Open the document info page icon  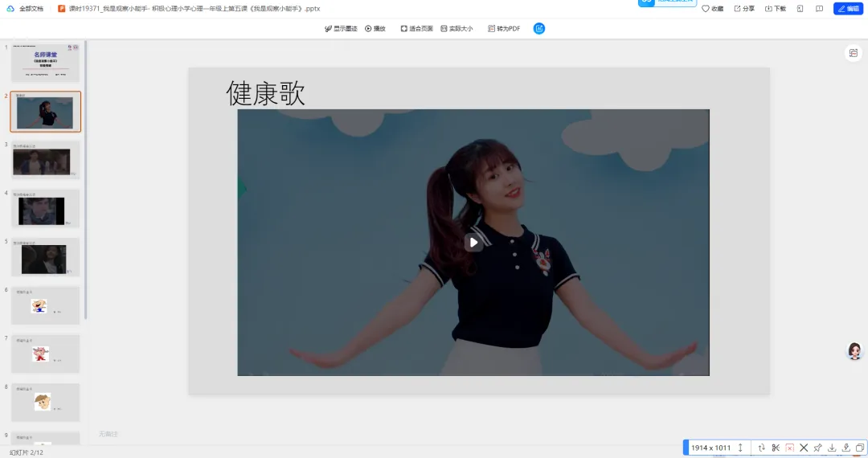coord(800,9)
